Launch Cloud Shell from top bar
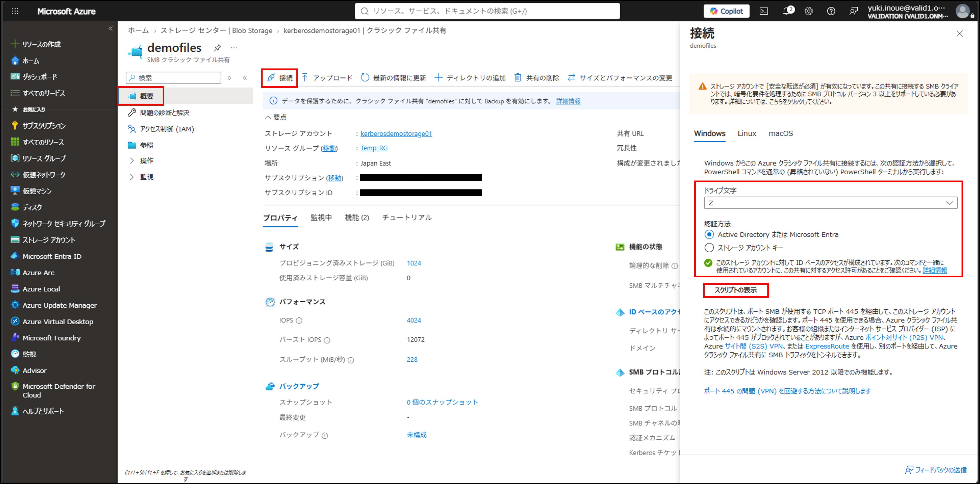Screen dimensions: 980x484 click(763, 11)
